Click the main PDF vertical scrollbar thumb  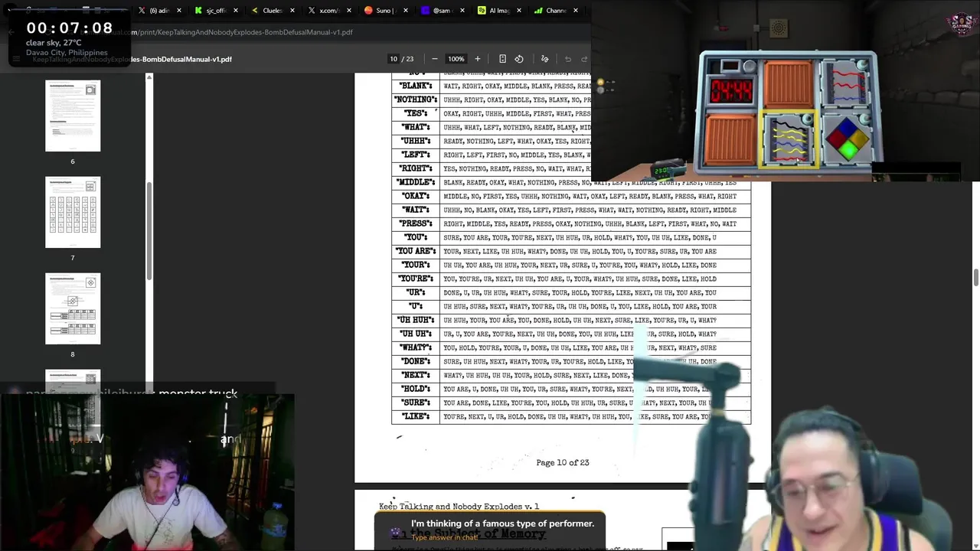[x=976, y=278]
